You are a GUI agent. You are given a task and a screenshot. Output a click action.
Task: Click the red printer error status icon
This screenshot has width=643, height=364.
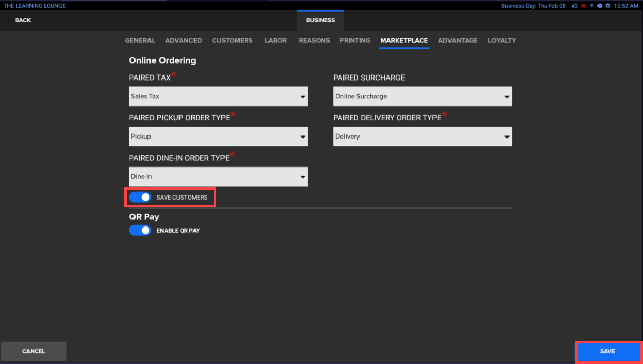point(584,6)
